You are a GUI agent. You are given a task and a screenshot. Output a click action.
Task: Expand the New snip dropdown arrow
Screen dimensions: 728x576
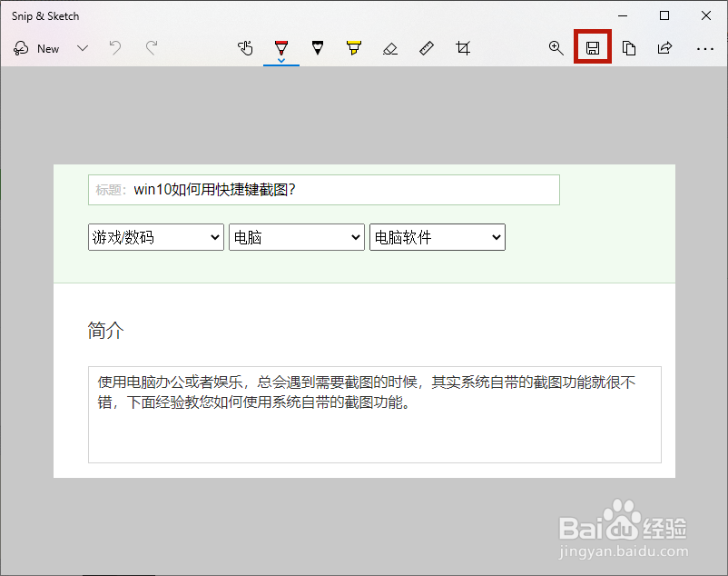coord(83,48)
